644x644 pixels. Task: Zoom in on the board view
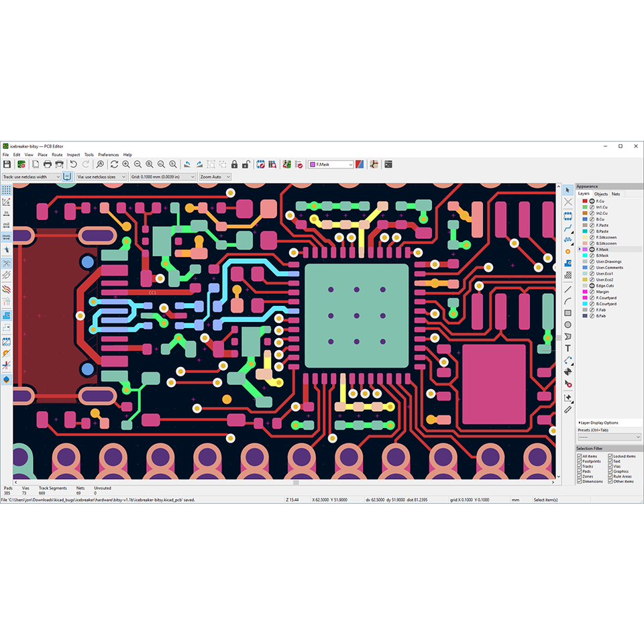(x=126, y=164)
